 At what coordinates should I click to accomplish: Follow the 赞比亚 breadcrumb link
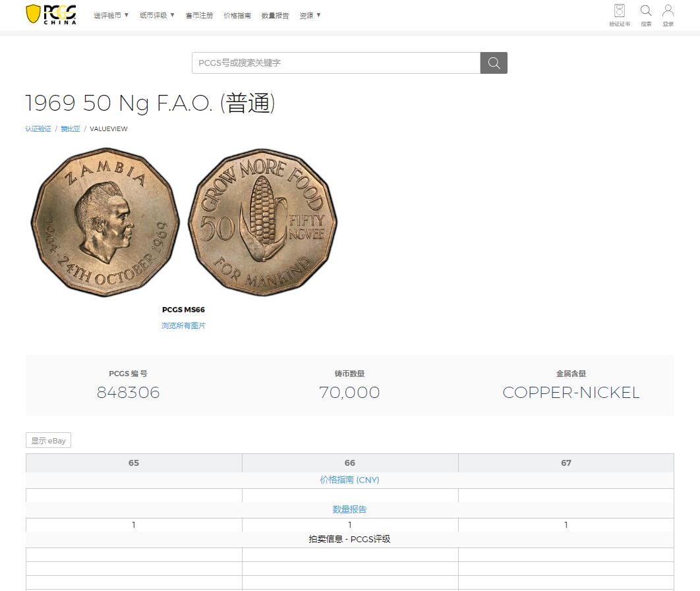click(x=71, y=128)
